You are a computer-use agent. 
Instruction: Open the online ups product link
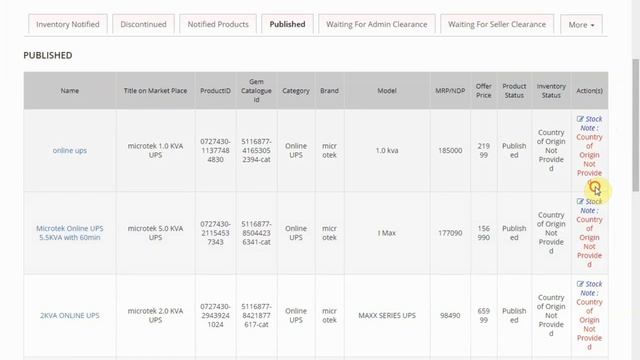(70, 151)
